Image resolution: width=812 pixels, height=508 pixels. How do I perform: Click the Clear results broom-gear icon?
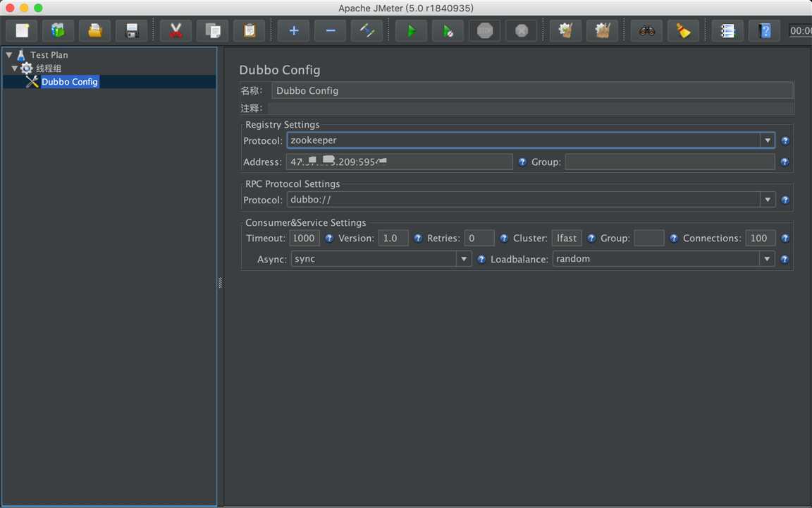point(565,30)
